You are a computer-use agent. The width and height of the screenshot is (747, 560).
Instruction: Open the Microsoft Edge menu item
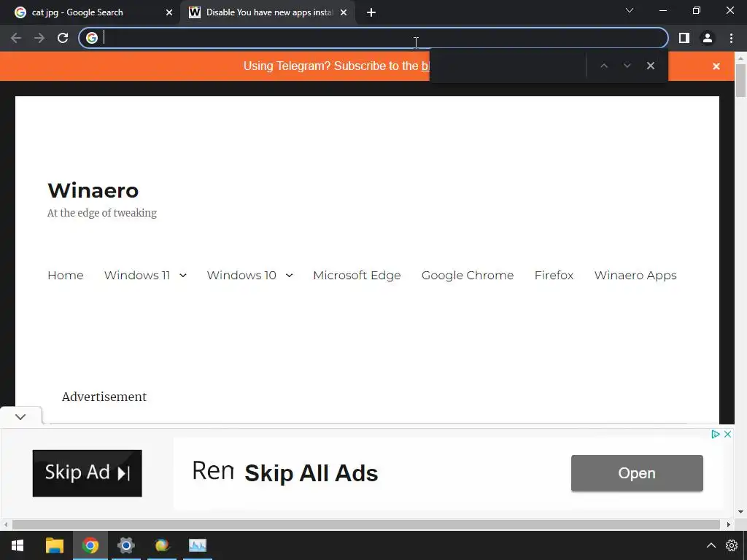coord(357,275)
